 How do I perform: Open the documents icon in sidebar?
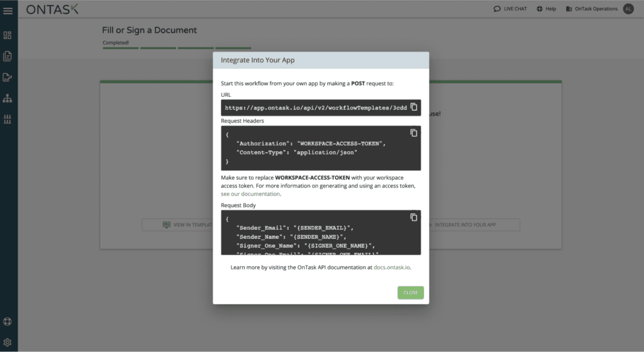pos(8,56)
